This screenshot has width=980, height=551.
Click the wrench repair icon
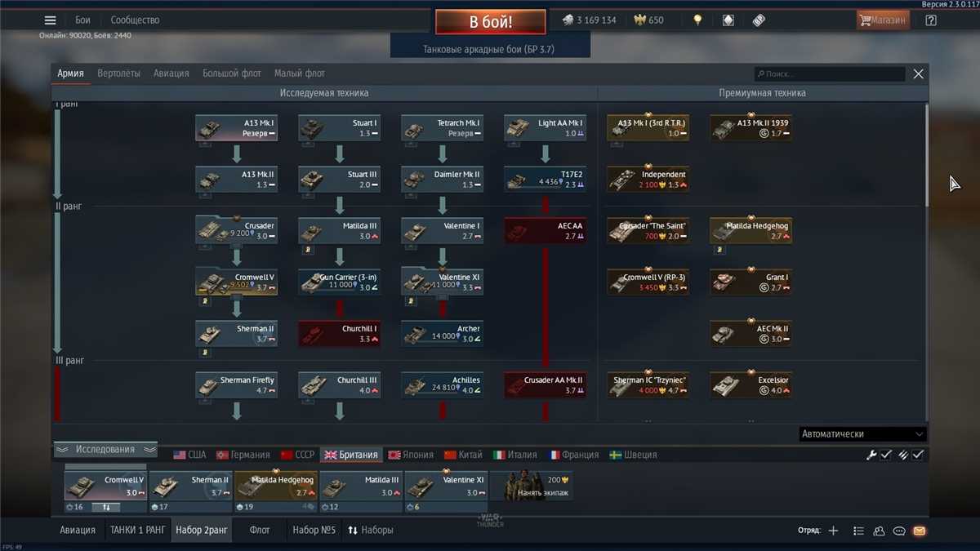pos(871,455)
